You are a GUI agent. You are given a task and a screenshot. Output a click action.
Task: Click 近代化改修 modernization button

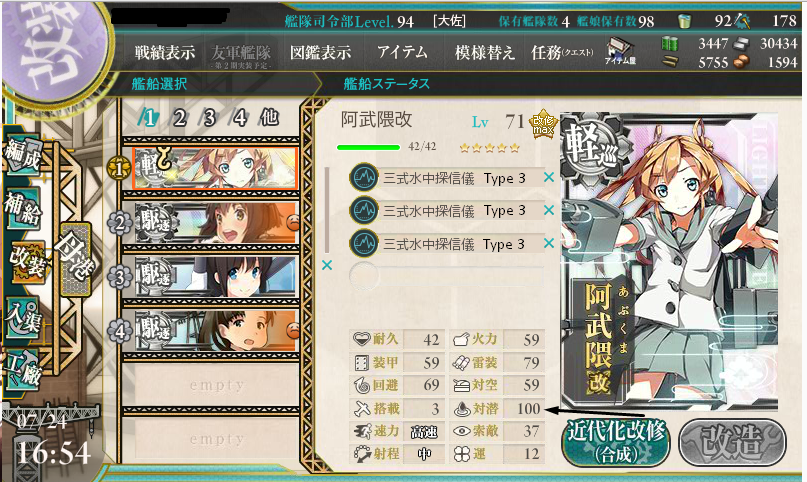617,442
